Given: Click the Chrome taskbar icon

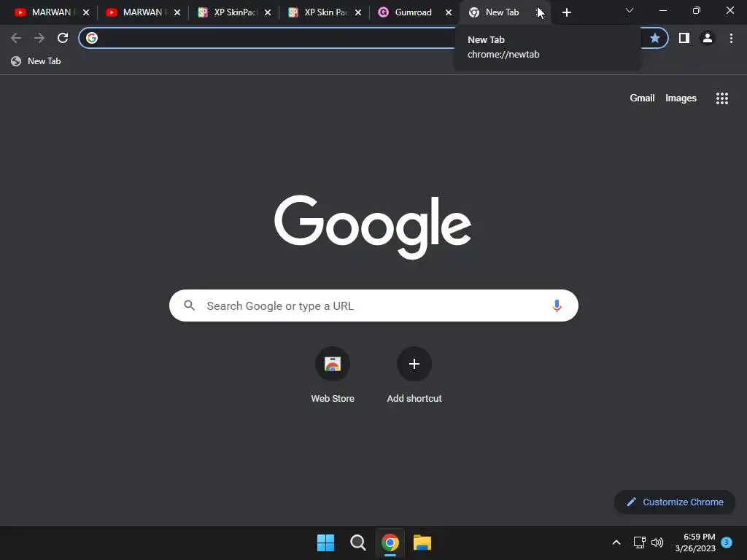Looking at the screenshot, I should tap(390, 542).
